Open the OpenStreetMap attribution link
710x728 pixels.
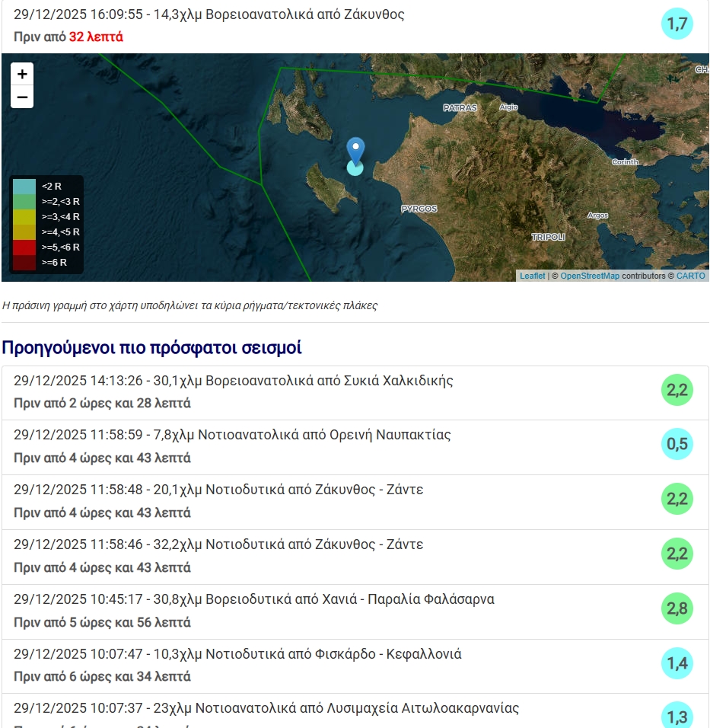point(589,276)
